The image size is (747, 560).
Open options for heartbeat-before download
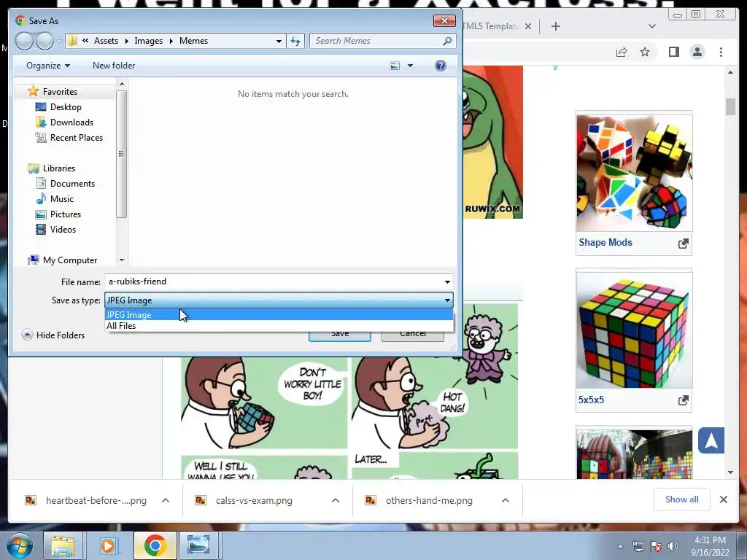[x=166, y=500]
